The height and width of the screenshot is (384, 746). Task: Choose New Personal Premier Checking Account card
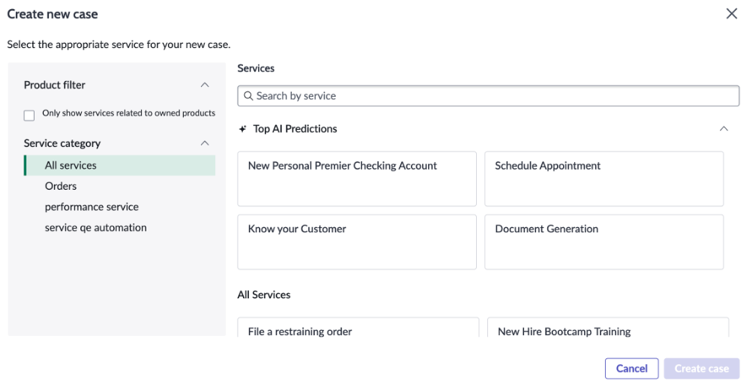(357, 179)
